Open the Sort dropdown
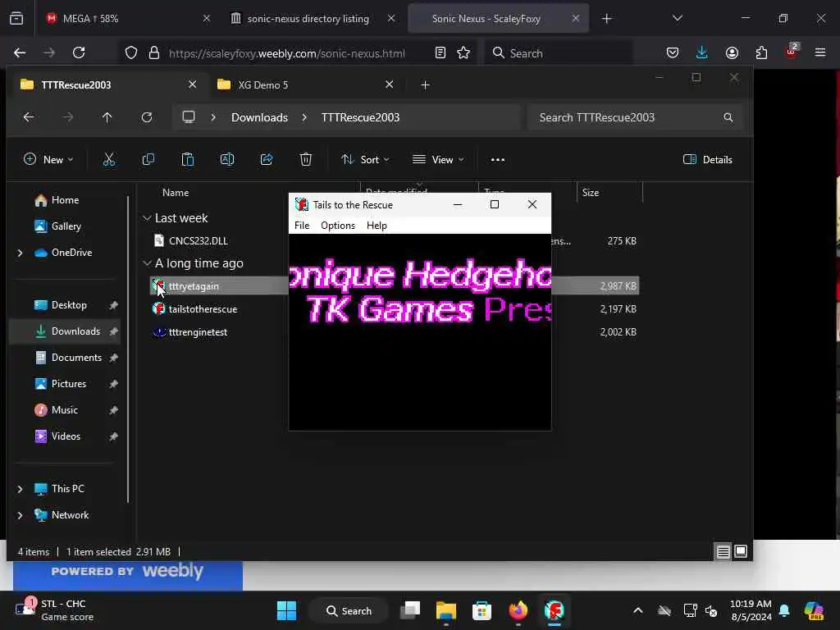This screenshot has width=840, height=630. [365, 160]
